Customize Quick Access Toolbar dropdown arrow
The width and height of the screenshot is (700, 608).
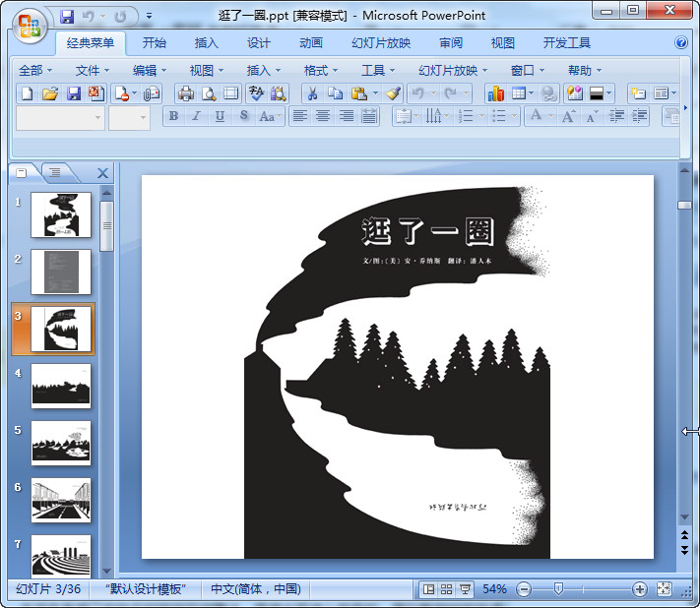149,16
